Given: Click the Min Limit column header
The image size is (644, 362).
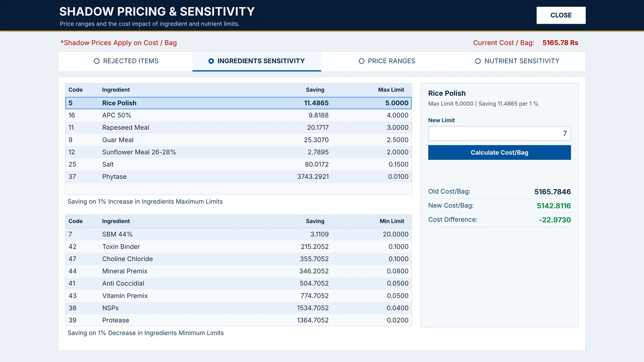Looking at the screenshot, I should (x=392, y=221).
